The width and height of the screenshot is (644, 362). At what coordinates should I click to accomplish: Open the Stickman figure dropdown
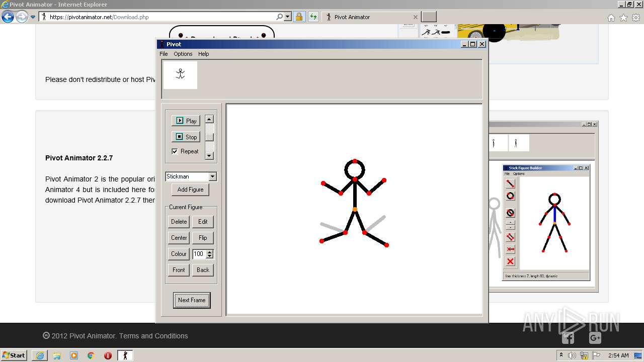(x=212, y=176)
